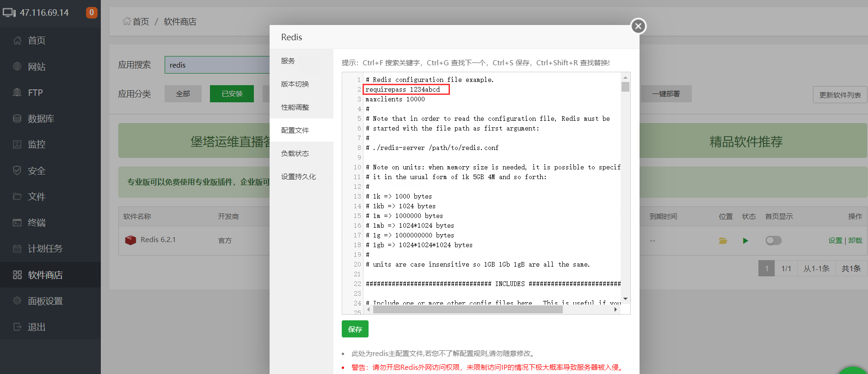
Task: Click 监控 in the left sidebar menu
Action: (x=37, y=144)
